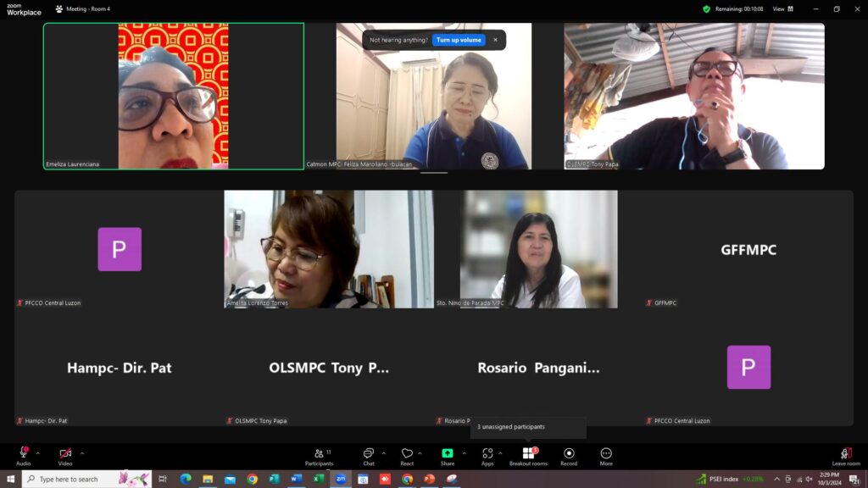Viewport: 868px width, 488px height.
Task: Start screen Share
Action: pos(448,457)
